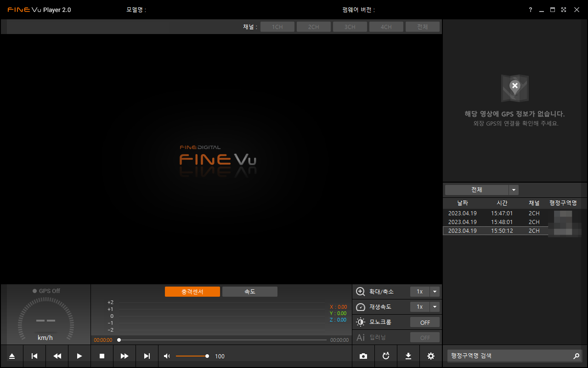Click the speedometer icon beside 재생속도
Viewport: 588px width, 368px height.
click(x=361, y=307)
